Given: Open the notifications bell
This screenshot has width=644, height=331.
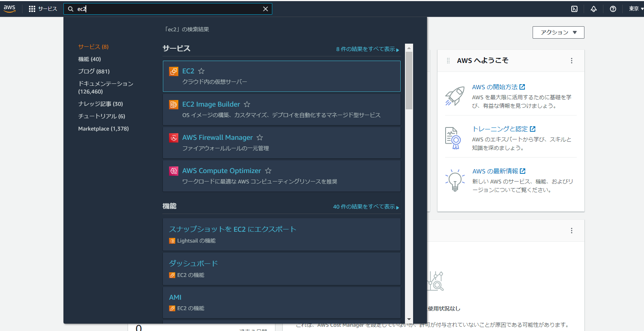Looking at the screenshot, I should pyautogui.click(x=594, y=9).
